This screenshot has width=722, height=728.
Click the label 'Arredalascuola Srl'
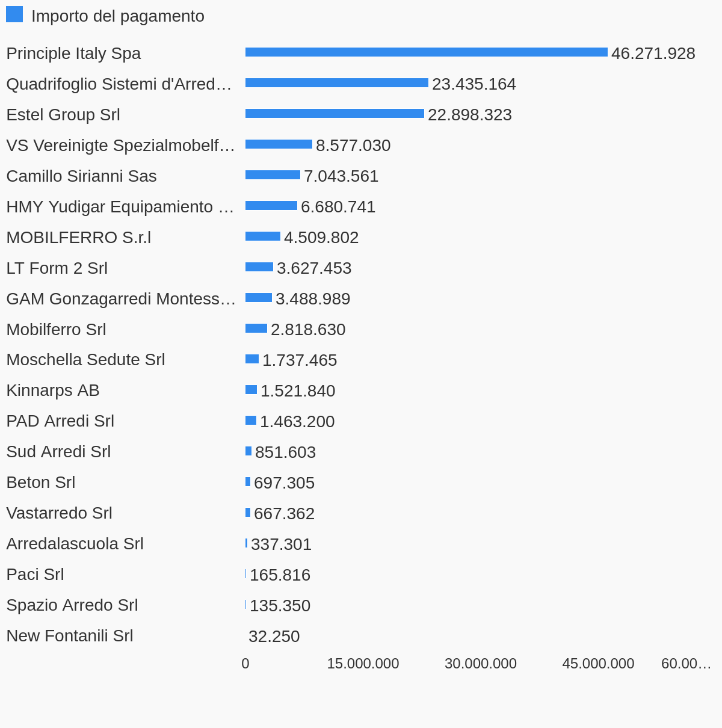pos(75,544)
